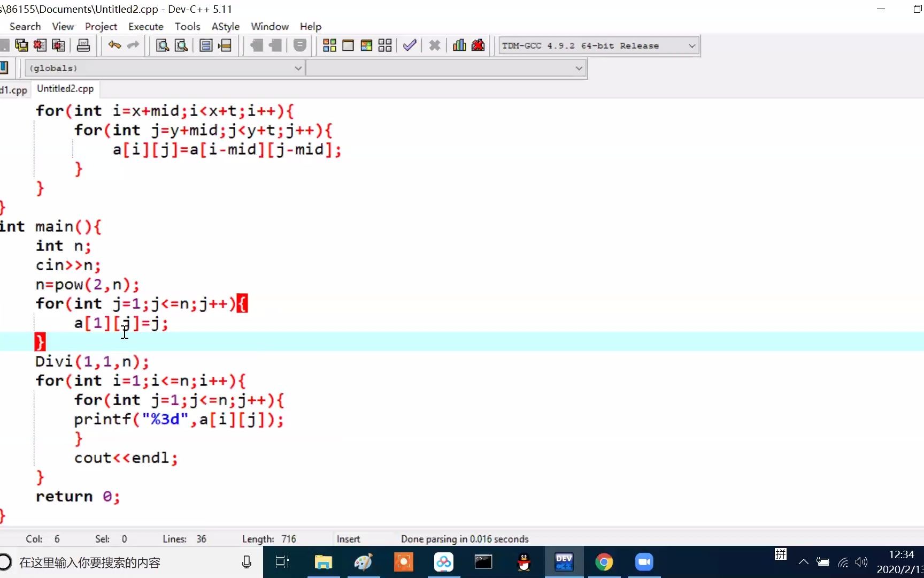Click the blue bookmark icon beside globals
924x578 pixels.
[4, 68]
